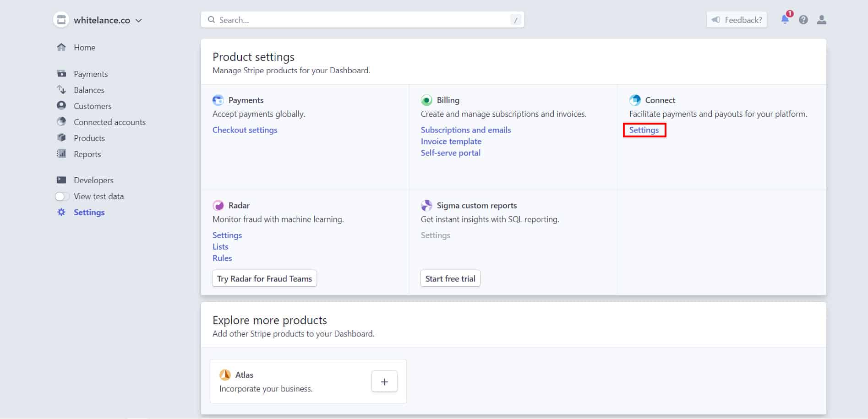Screen dimensions: 868x419
Task: Open Radar Rules link
Action: pos(222,258)
